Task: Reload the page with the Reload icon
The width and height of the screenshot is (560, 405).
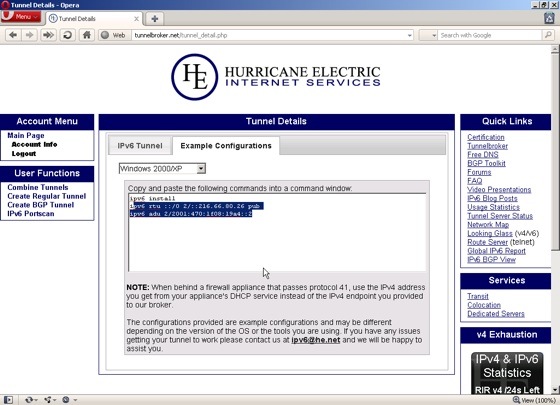Action: [67, 35]
